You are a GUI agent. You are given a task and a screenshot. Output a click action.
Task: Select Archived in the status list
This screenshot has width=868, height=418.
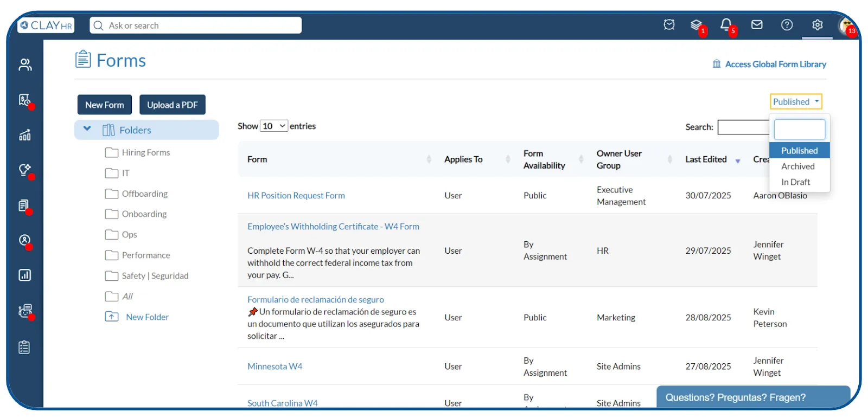pos(798,166)
